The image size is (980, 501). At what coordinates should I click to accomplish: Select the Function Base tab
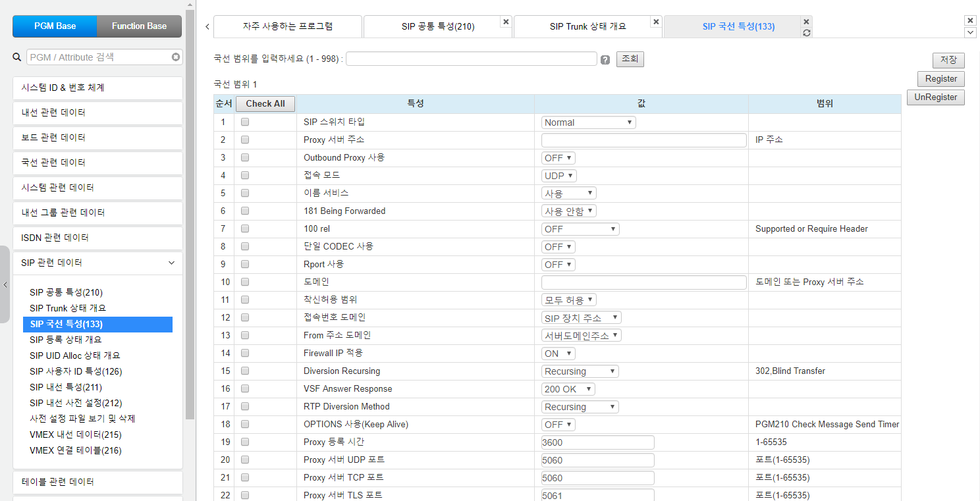(x=139, y=26)
